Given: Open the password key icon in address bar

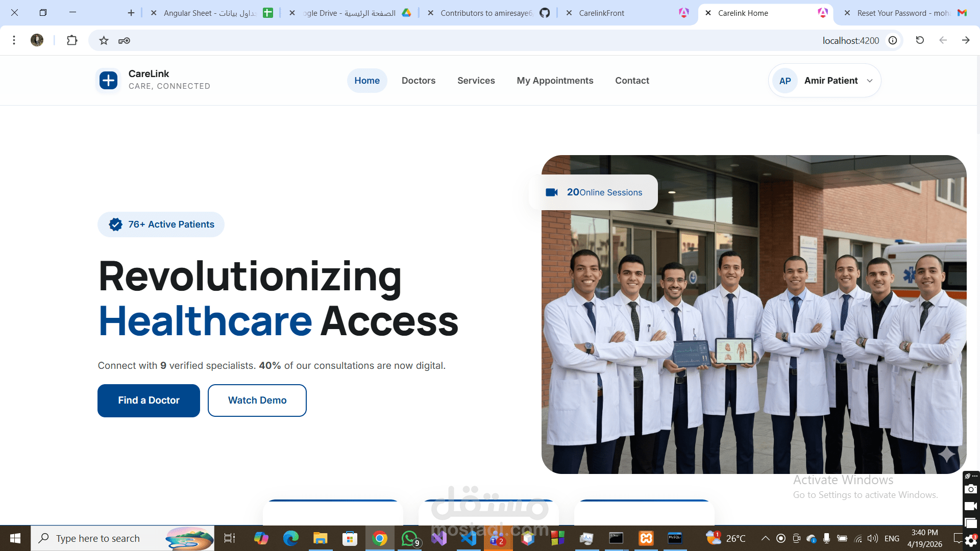Looking at the screenshot, I should point(124,40).
